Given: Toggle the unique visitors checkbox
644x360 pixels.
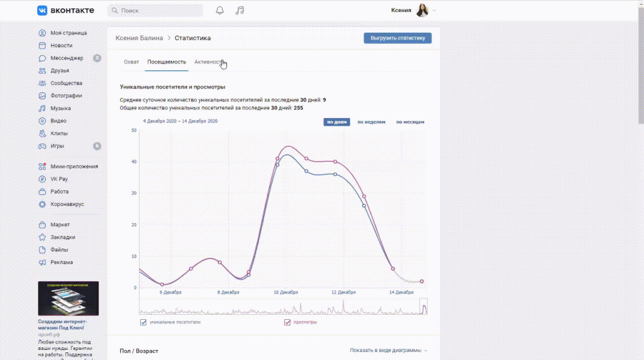Looking at the screenshot, I should point(143,322).
